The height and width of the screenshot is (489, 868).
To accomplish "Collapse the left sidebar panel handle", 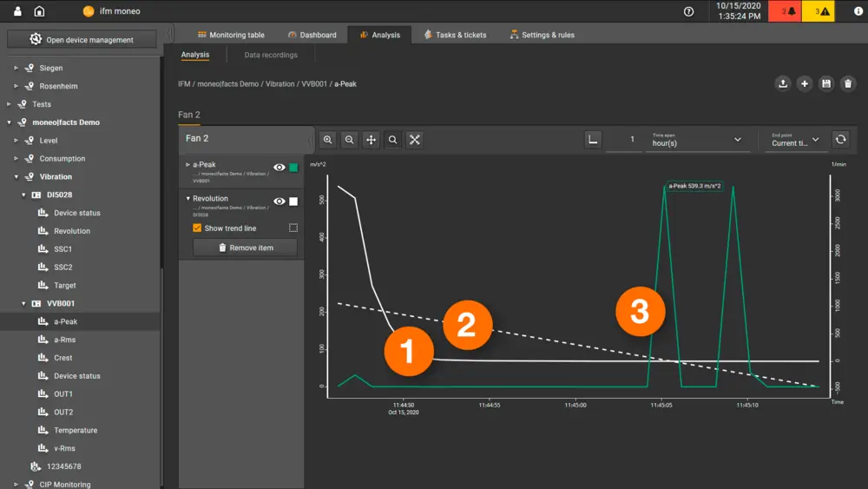I will [169, 34].
